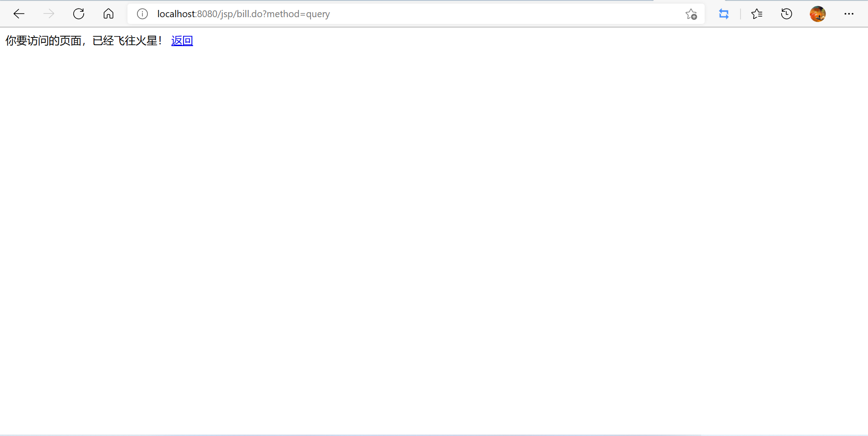868x436 pixels.
Task: Open the user profile avatar
Action: tap(818, 14)
